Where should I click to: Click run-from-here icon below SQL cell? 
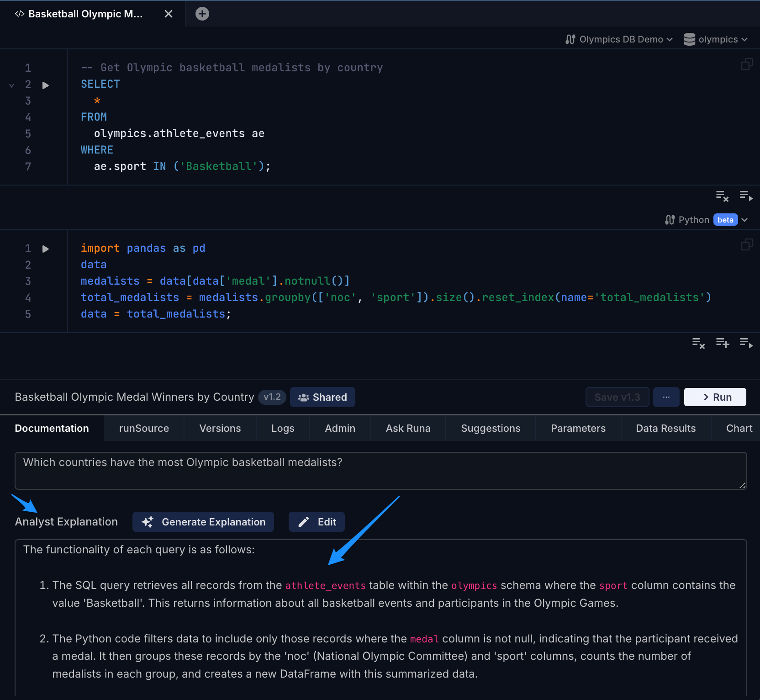click(746, 196)
